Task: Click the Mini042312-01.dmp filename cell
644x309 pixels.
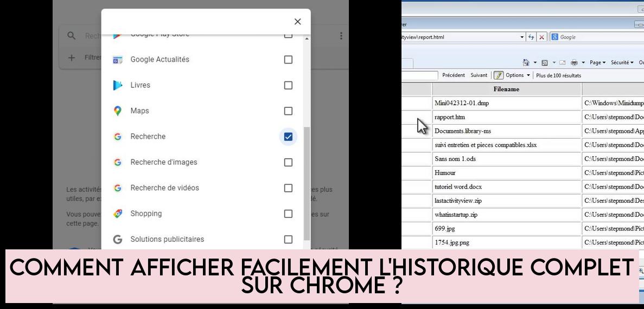Action: [x=506, y=104]
